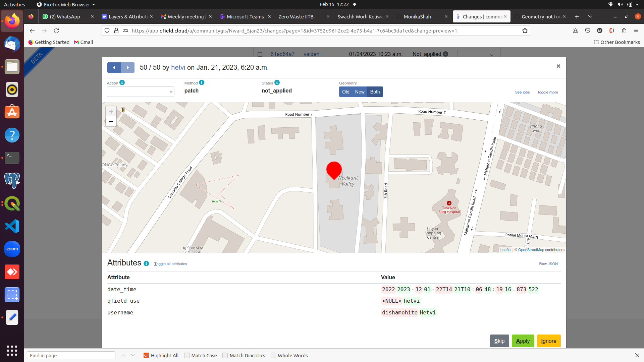Launch QGIS from dock
The height and width of the screenshot is (362, 644).
coord(12,203)
